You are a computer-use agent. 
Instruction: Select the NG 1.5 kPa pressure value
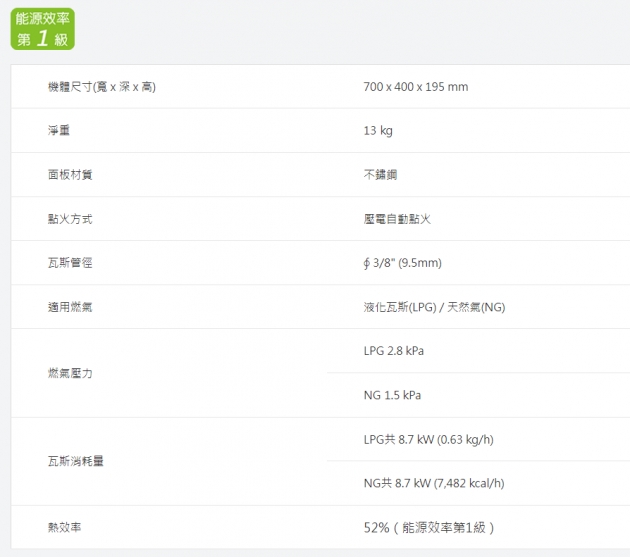point(392,395)
